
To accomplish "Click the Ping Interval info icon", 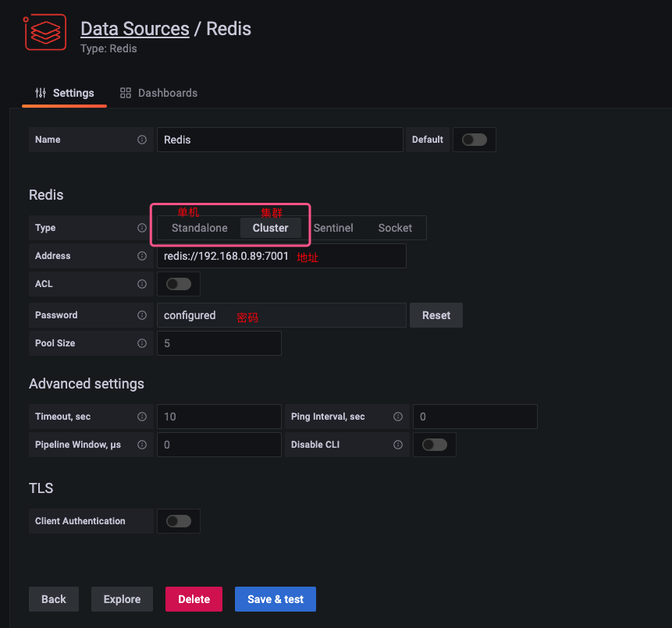I will point(398,417).
